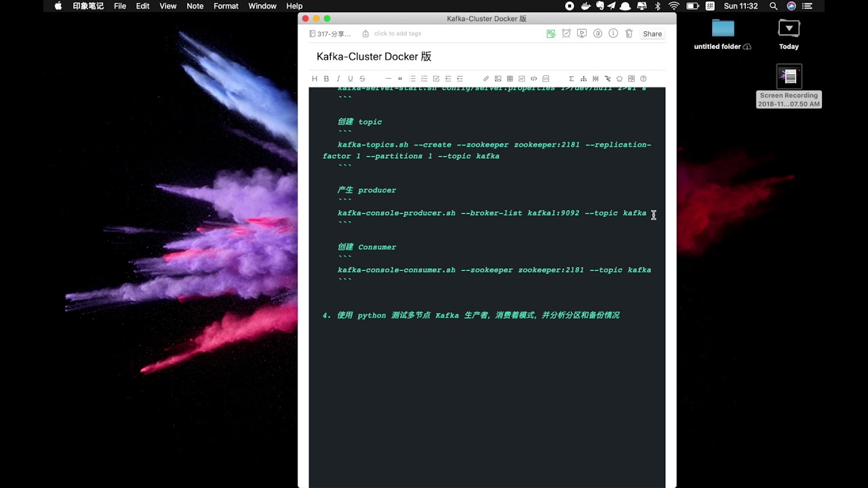Insert a block quote
The image size is (868, 488).
(x=400, y=79)
